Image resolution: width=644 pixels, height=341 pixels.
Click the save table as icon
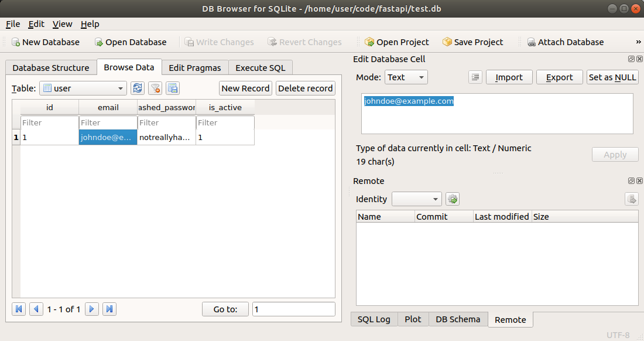tap(172, 88)
